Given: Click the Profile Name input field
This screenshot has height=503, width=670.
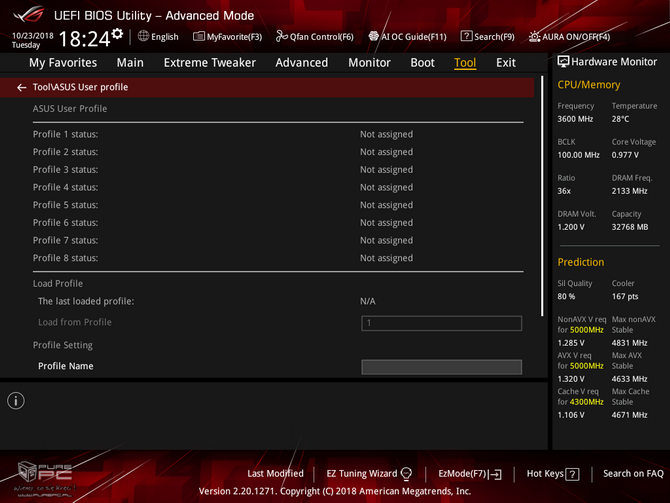Looking at the screenshot, I should tap(441, 367).
